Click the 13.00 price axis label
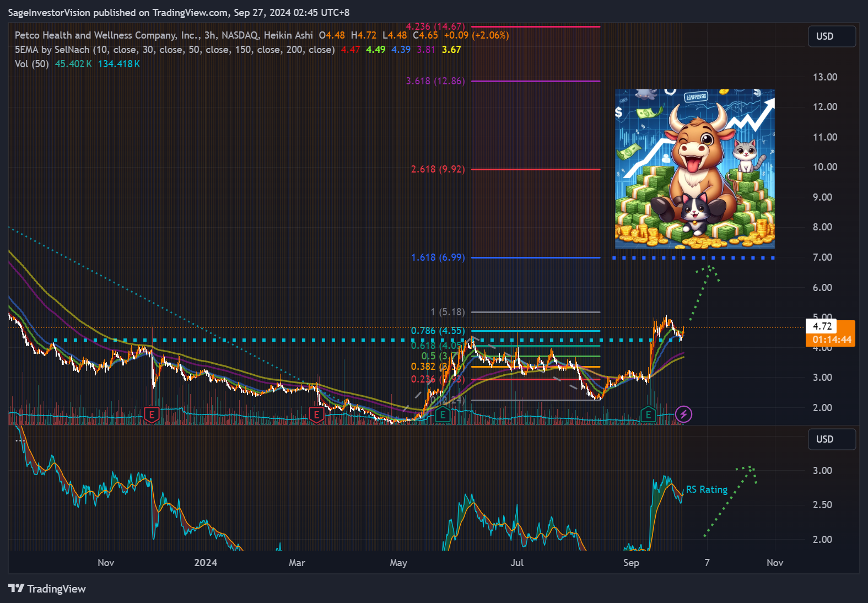This screenshot has height=603, width=868. pyautogui.click(x=825, y=77)
